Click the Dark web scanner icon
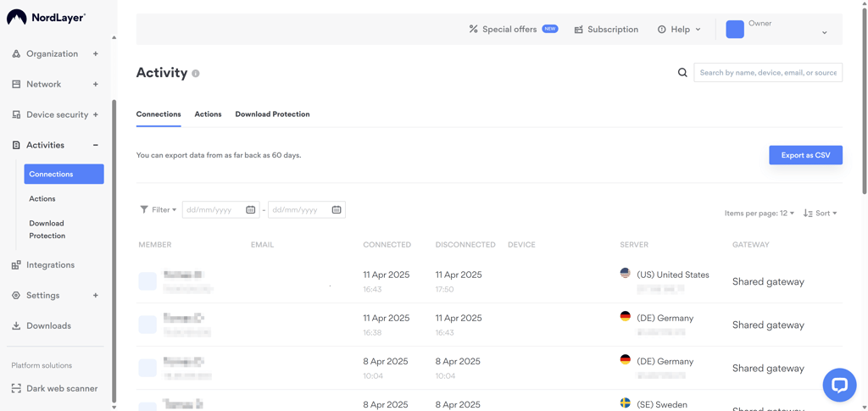Screen dimensions: 868x411 (16, 388)
